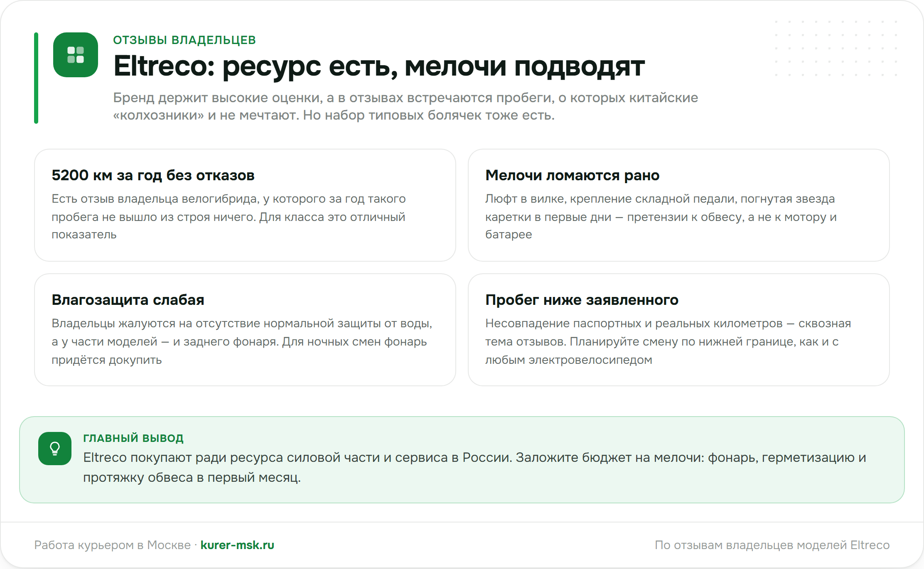The image size is (924, 569).
Task: Click the headline 'Eltreco: ресурс есть, мелочи подводят'
Action: click(379, 66)
